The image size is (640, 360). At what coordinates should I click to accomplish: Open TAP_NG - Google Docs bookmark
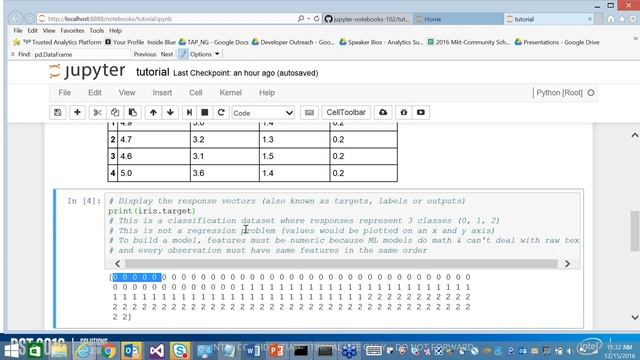[x=213, y=42]
